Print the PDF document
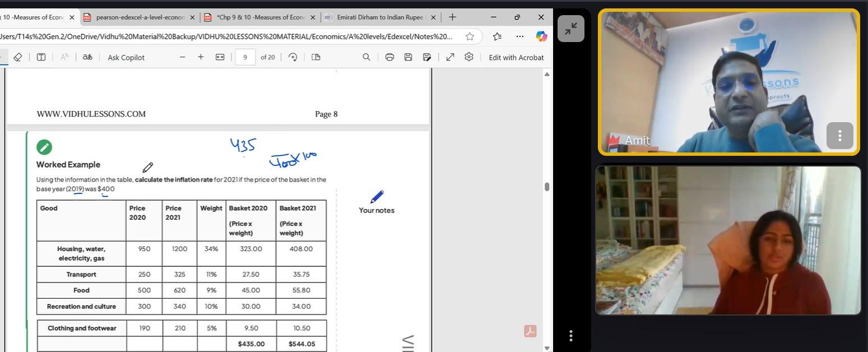 point(389,57)
